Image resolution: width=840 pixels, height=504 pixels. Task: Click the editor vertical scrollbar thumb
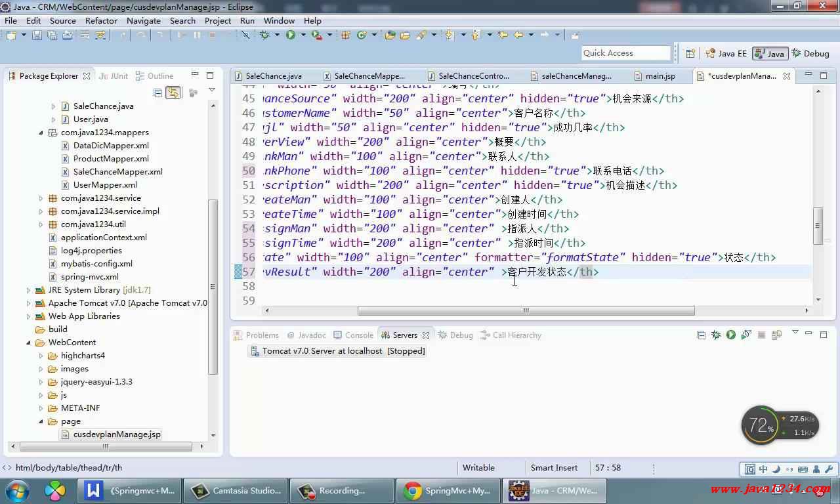[817, 226]
